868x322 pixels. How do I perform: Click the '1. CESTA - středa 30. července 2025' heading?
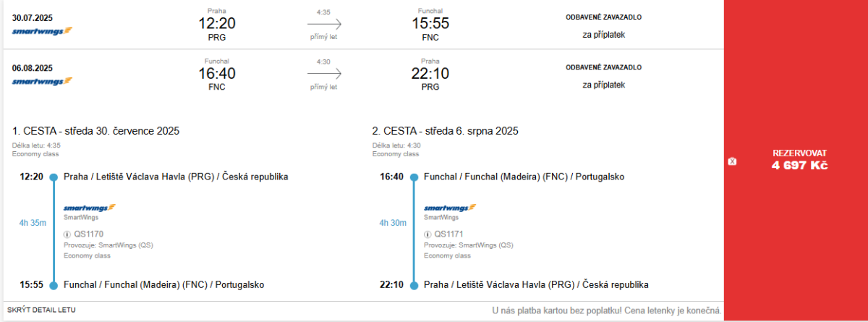pos(95,131)
